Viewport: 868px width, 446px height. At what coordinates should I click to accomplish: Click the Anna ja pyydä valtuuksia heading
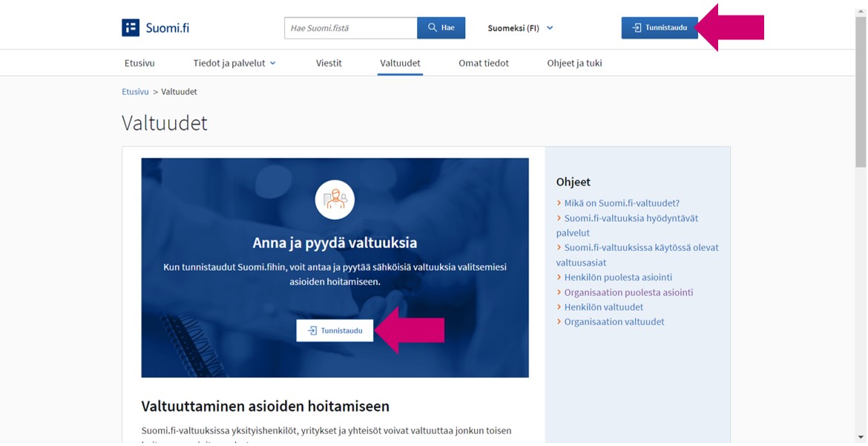click(335, 243)
